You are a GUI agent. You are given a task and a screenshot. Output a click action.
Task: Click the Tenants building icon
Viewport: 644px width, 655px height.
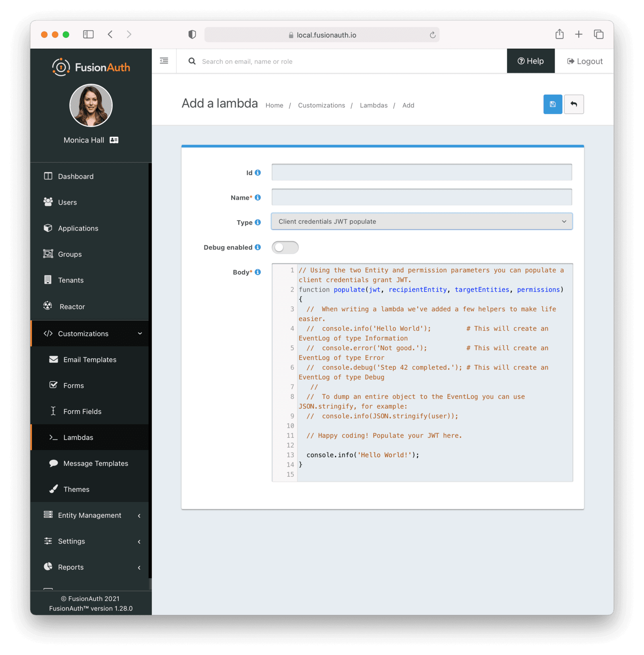tap(48, 280)
